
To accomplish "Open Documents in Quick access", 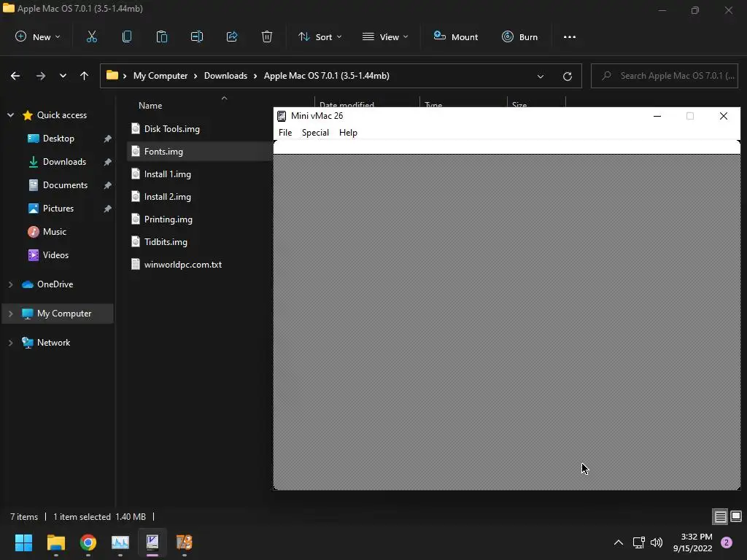I will pos(65,185).
